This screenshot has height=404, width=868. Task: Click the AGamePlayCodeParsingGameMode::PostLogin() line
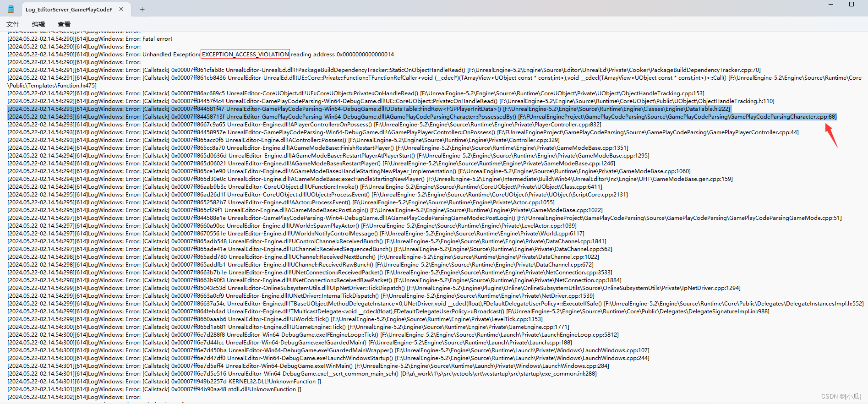tap(425, 218)
